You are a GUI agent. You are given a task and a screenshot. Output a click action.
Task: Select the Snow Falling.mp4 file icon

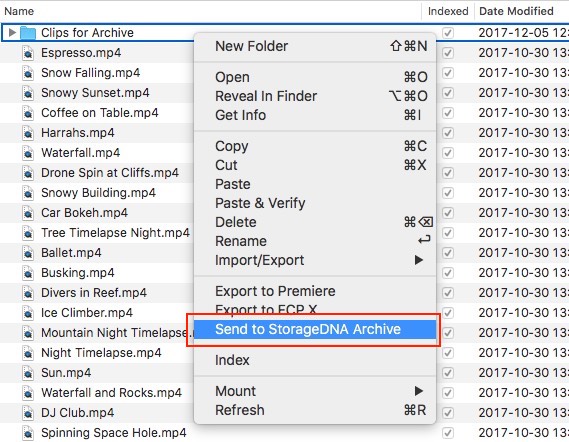tap(28, 73)
